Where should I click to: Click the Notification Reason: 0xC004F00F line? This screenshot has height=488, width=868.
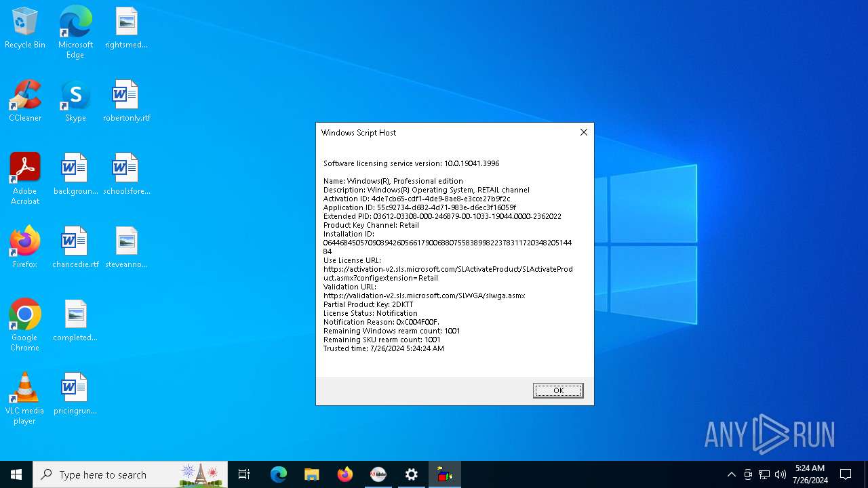(381, 322)
